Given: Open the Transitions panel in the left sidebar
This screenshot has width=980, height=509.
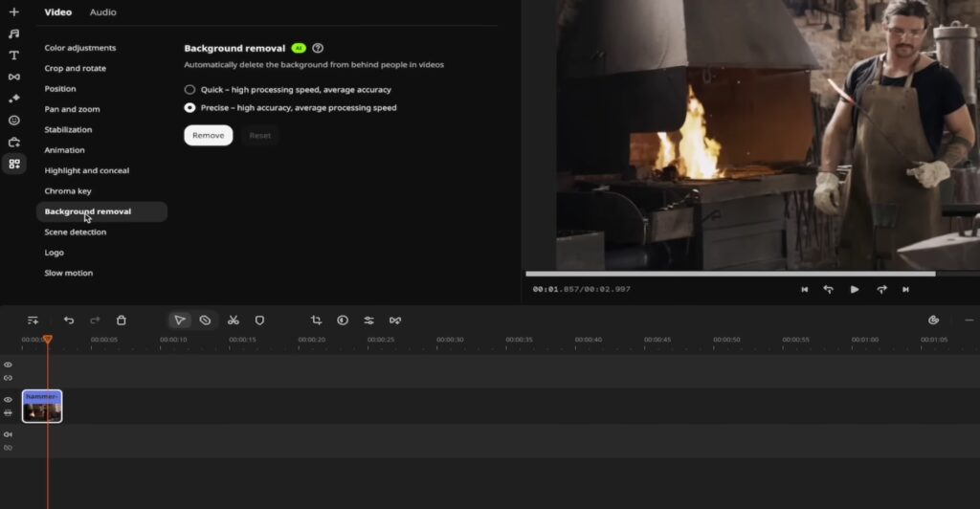Looking at the screenshot, I should coord(13,77).
